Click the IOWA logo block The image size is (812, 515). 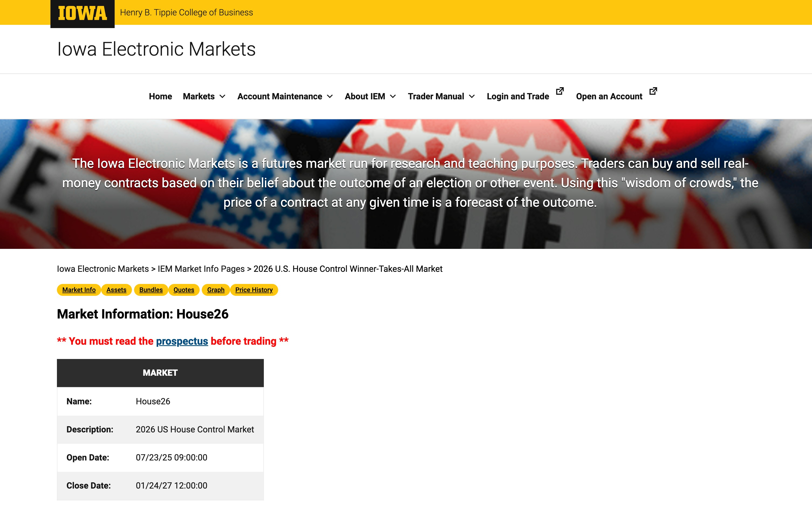click(x=82, y=13)
